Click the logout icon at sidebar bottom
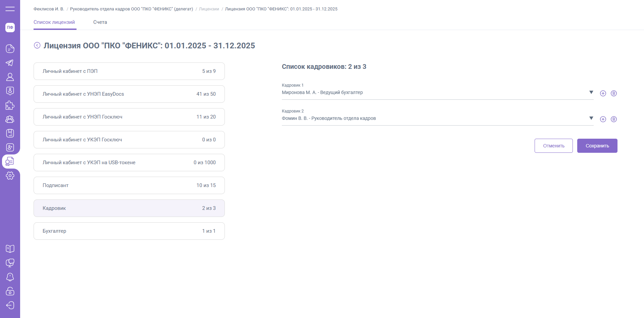Image resolution: width=644 pixels, height=318 pixels. [10, 305]
